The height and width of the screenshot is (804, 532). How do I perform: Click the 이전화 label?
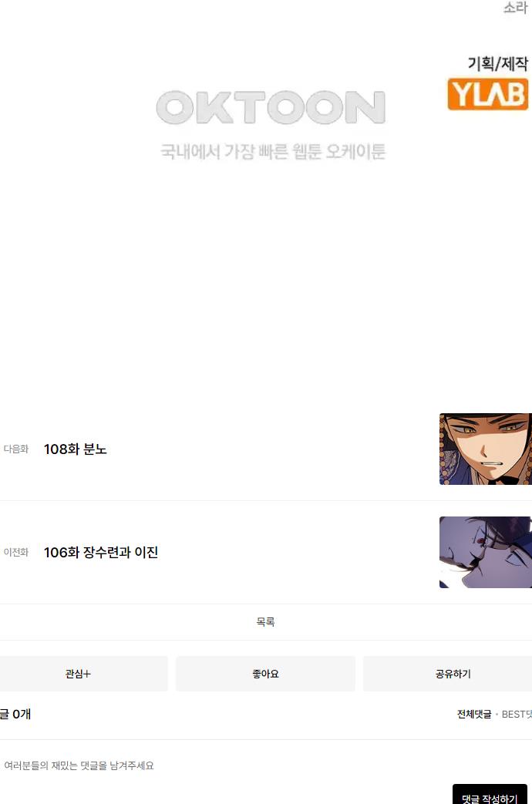point(16,552)
